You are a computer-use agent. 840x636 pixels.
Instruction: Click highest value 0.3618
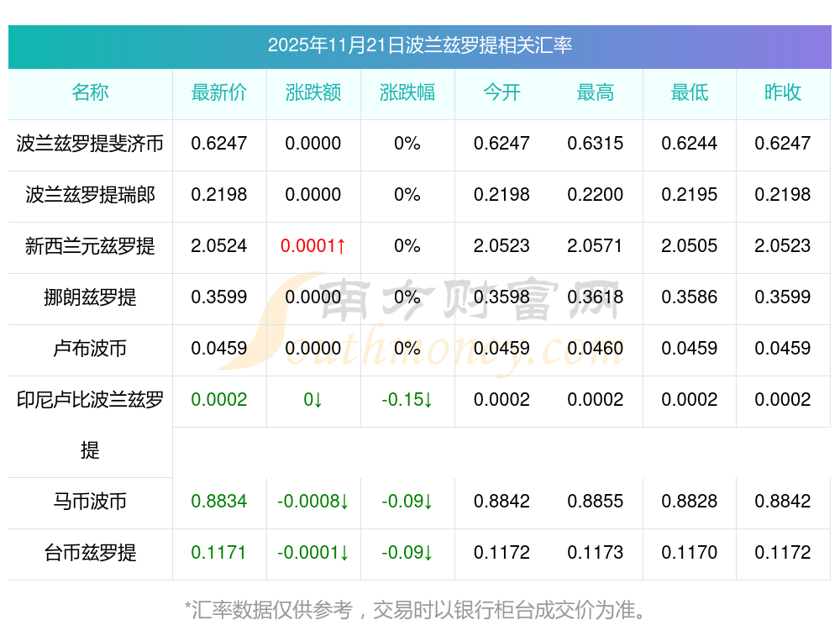pyautogui.click(x=596, y=297)
